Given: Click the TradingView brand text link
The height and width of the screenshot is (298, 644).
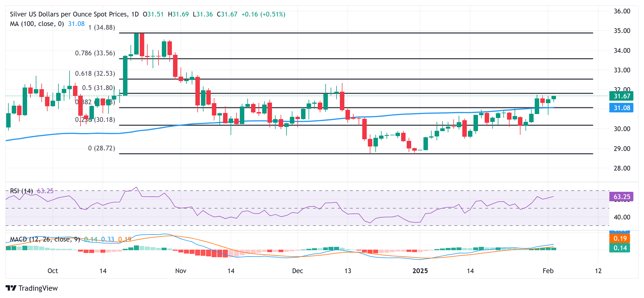Looking at the screenshot, I should click(x=38, y=288).
